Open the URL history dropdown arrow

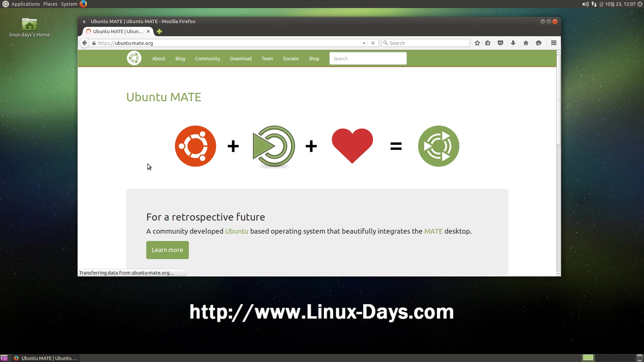(x=364, y=43)
